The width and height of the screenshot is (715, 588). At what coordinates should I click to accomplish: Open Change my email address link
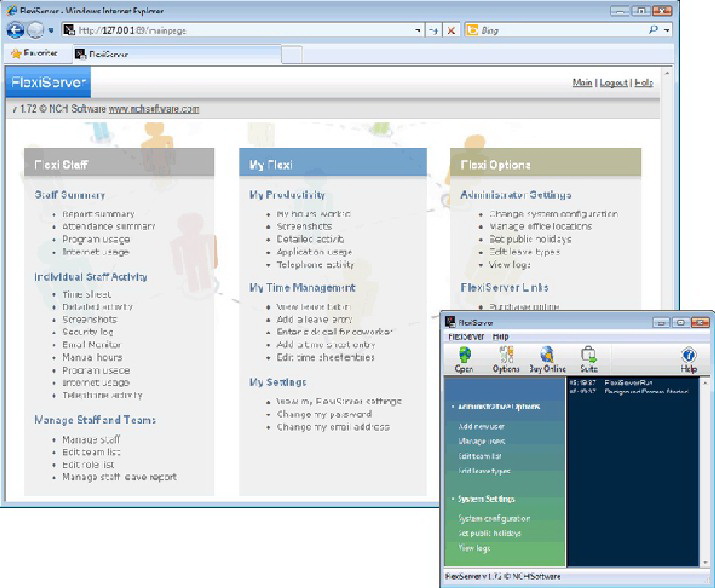tap(333, 427)
